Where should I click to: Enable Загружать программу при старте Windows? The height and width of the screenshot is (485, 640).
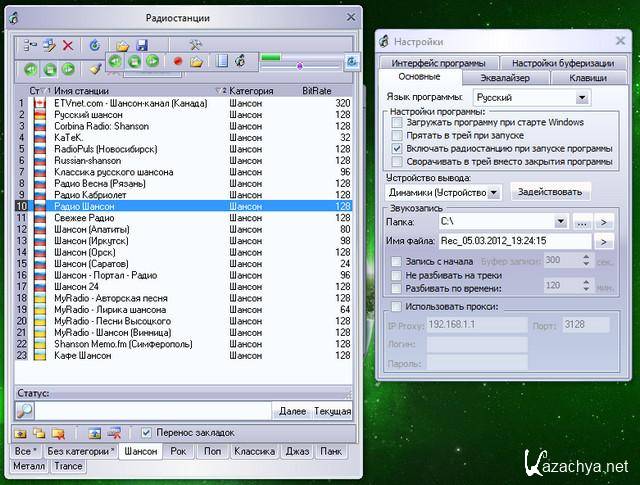click(397, 122)
